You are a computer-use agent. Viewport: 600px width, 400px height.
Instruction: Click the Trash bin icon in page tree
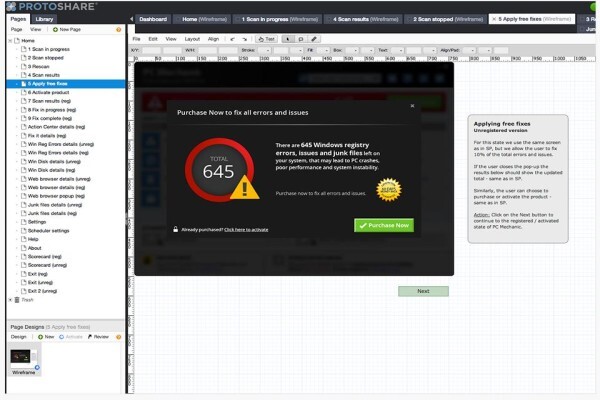click(17, 300)
